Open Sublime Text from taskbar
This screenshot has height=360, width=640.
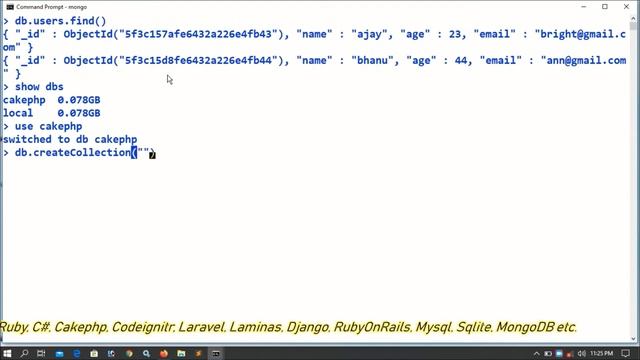(x=199, y=353)
